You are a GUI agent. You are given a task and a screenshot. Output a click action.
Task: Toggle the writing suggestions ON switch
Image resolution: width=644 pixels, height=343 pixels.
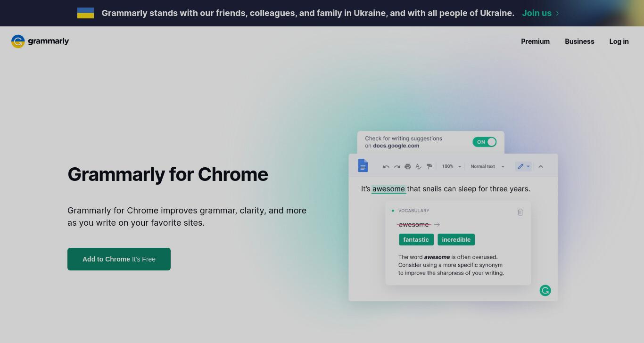click(484, 142)
